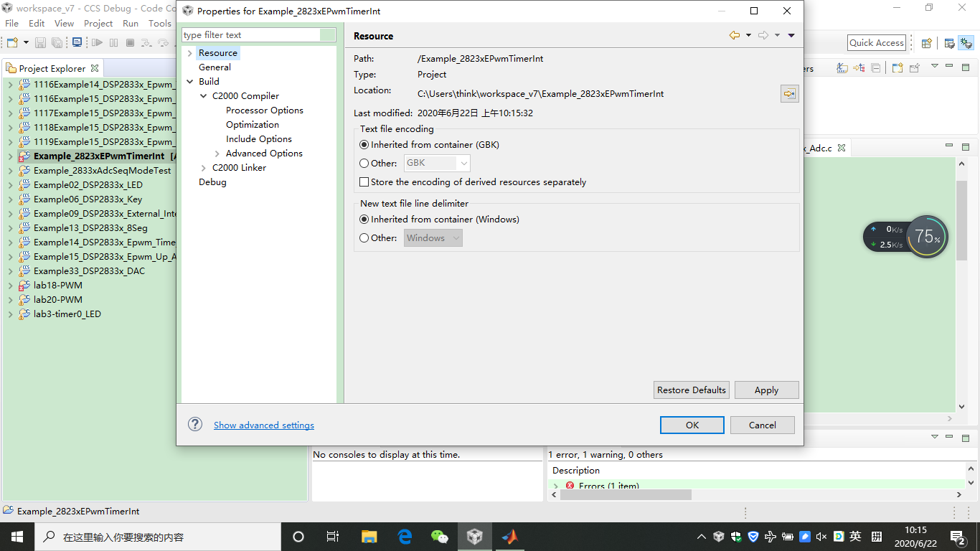Check Store the encoding of derived resources separately
The width and height of the screenshot is (980, 551).
pos(364,182)
